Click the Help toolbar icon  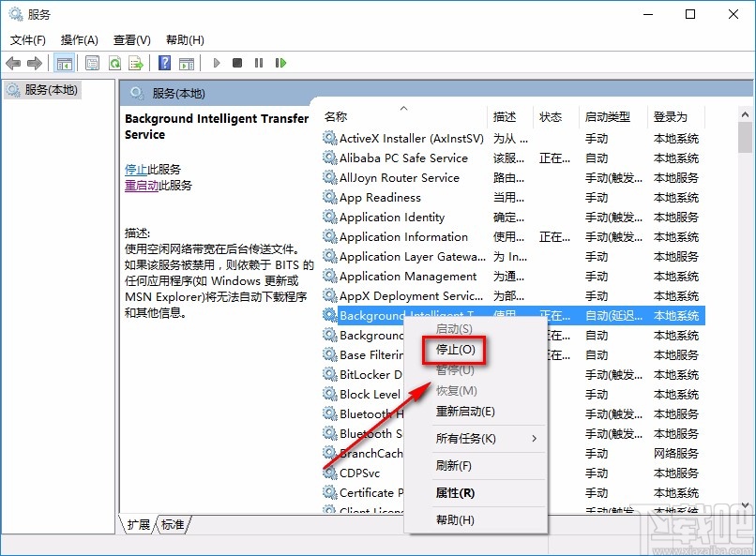(162, 63)
